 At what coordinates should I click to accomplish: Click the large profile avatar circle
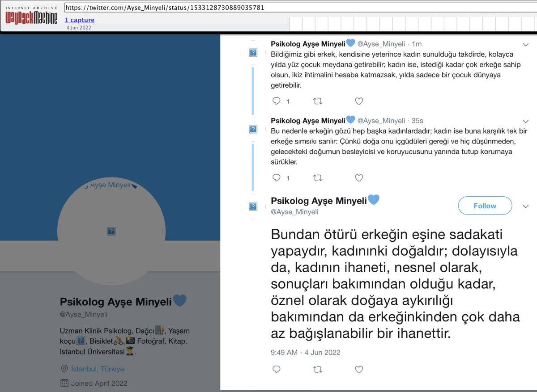point(111,231)
